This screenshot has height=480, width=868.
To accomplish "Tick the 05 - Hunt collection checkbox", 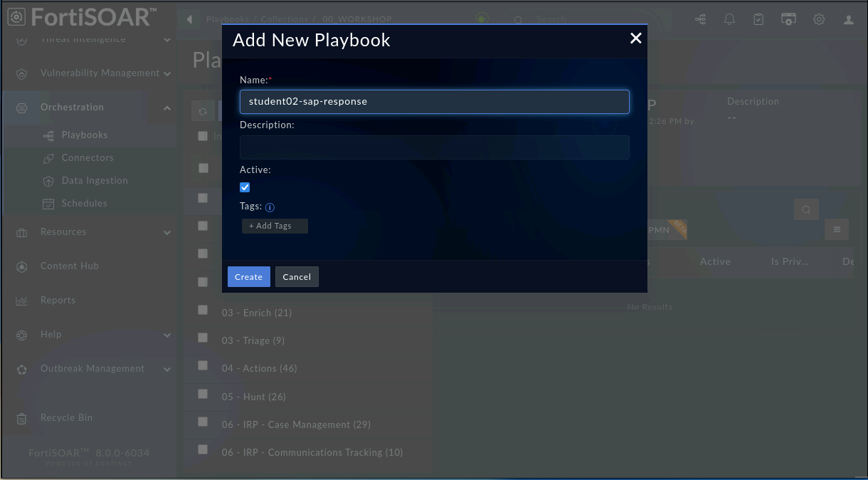I will [203, 394].
